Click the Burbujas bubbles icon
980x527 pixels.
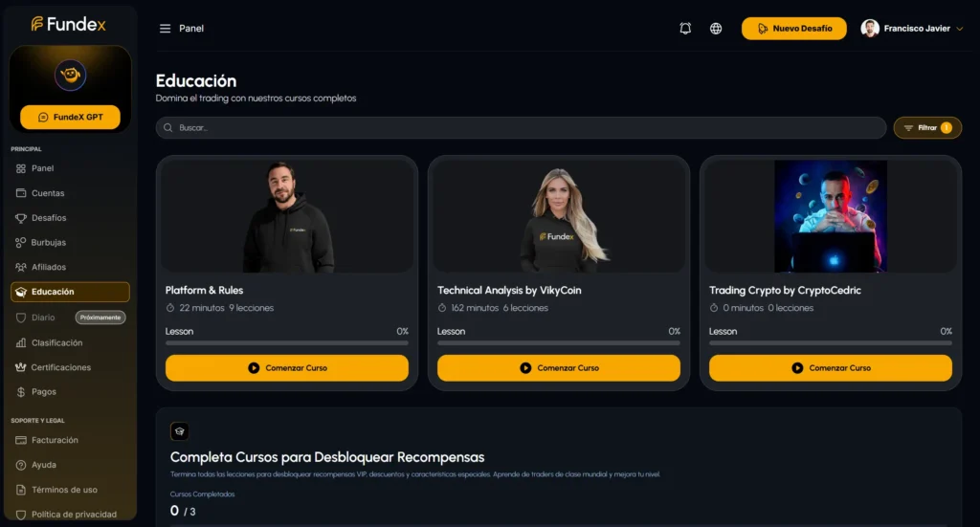(x=21, y=242)
